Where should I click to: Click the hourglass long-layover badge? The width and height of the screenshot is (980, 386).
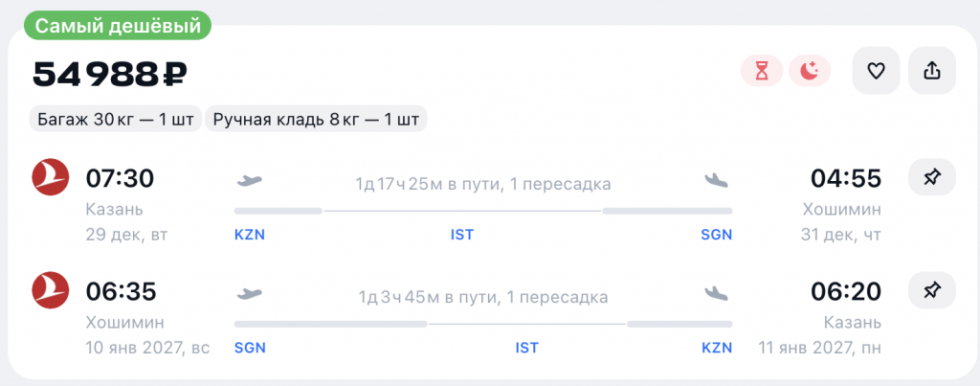(x=762, y=71)
